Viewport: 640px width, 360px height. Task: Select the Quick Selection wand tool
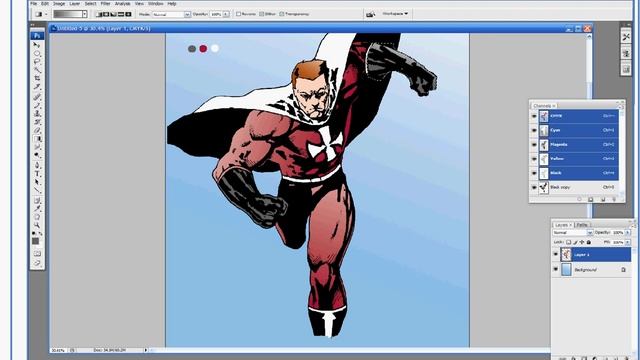click(x=37, y=70)
